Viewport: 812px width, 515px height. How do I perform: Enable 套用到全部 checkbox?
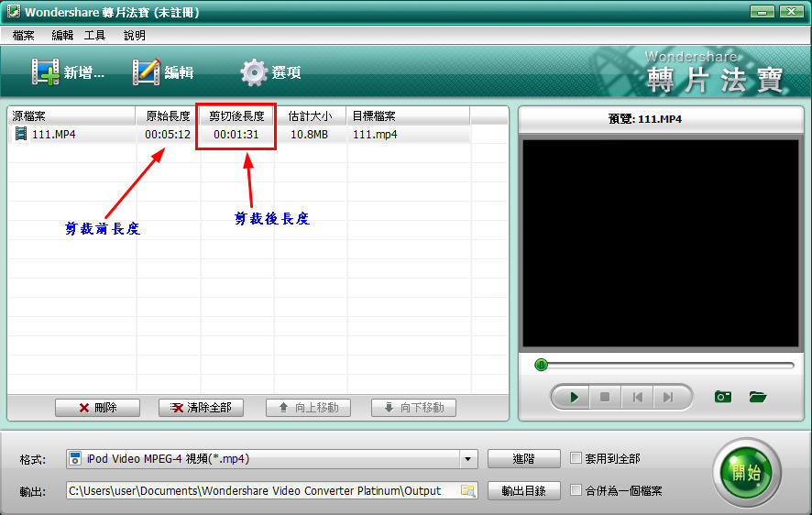click(576, 458)
